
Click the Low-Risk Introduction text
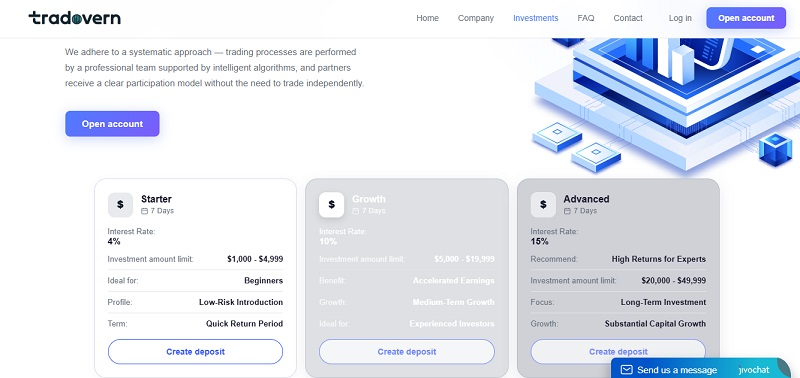click(x=241, y=302)
